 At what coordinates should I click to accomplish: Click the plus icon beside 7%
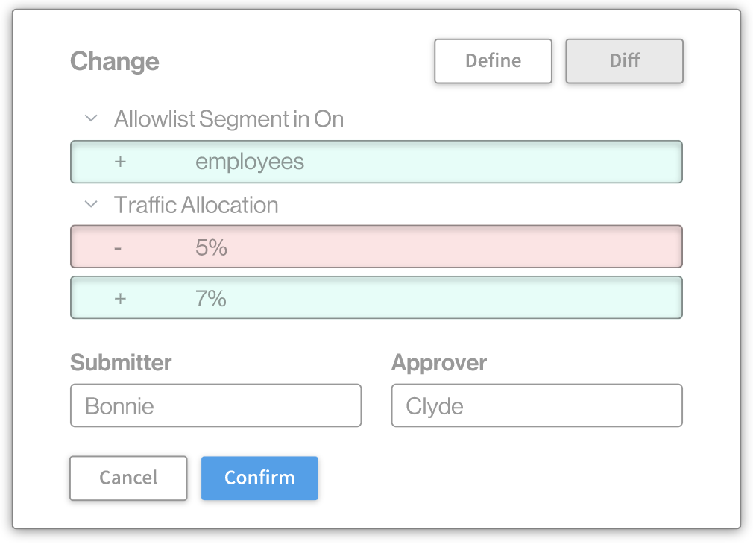pos(120,299)
